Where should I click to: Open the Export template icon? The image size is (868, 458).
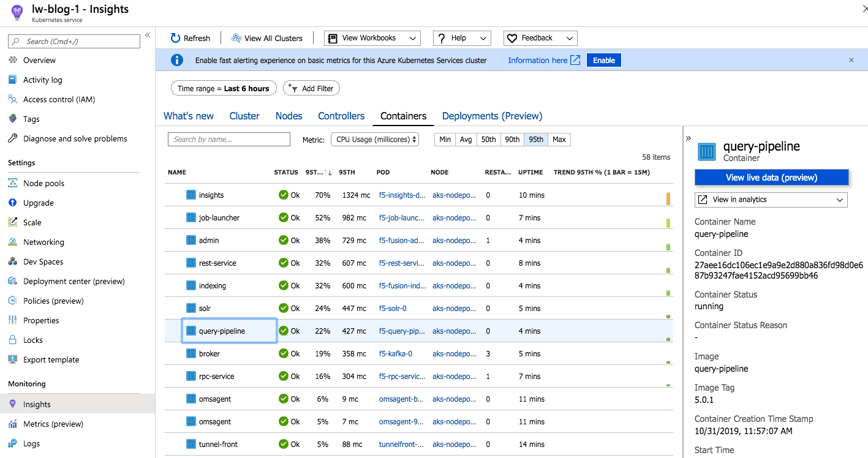pos(13,359)
